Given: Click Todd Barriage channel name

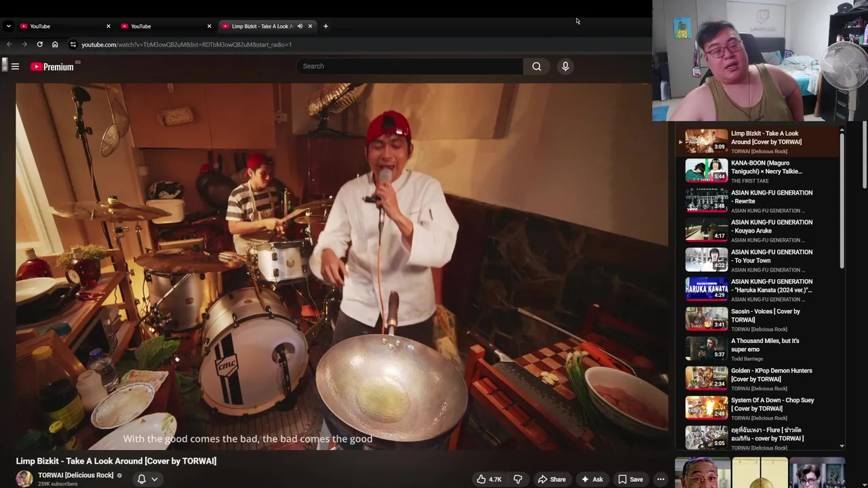Looking at the screenshot, I should (x=747, y=359).
